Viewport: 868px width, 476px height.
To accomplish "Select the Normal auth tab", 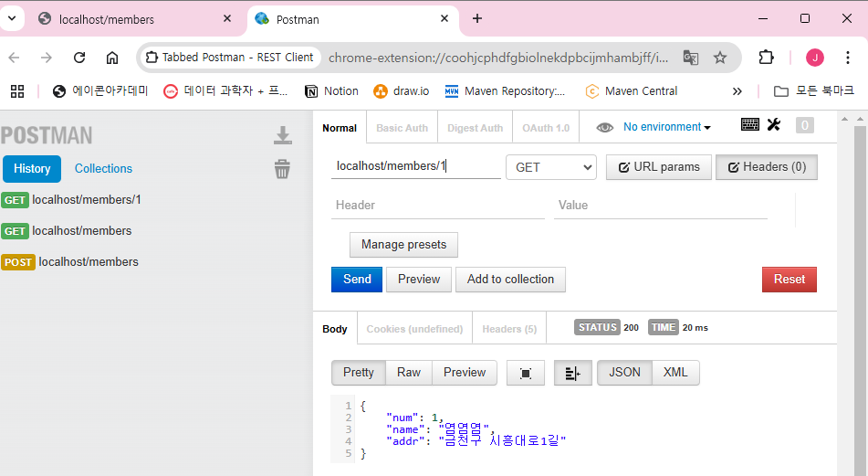I will (x=340, y=128).
